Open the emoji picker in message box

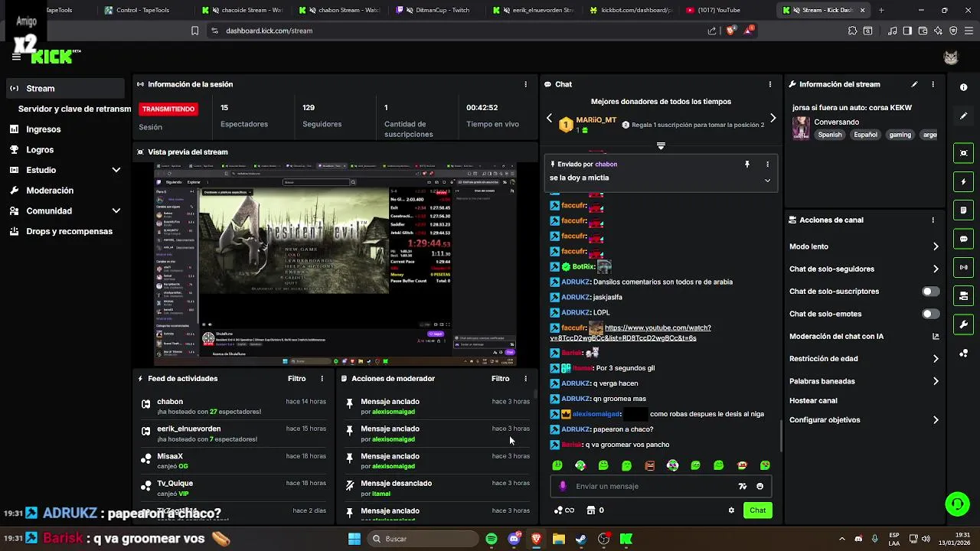click(759, 486)
